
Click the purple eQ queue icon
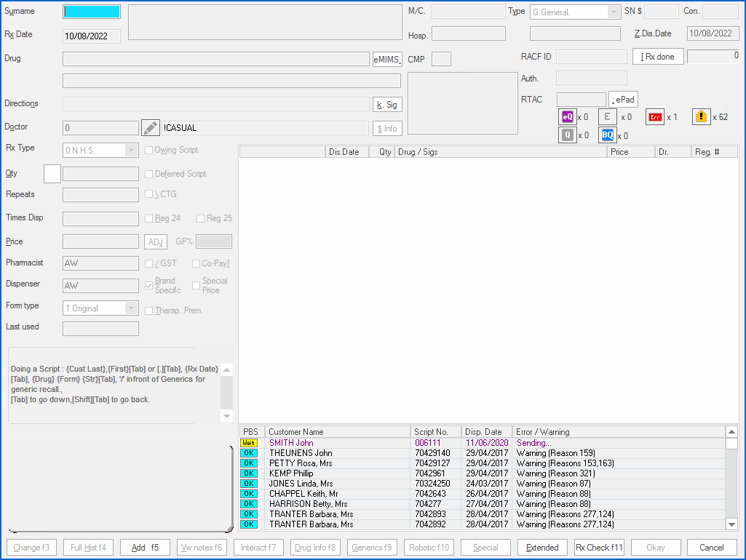(x=568, y=116)
